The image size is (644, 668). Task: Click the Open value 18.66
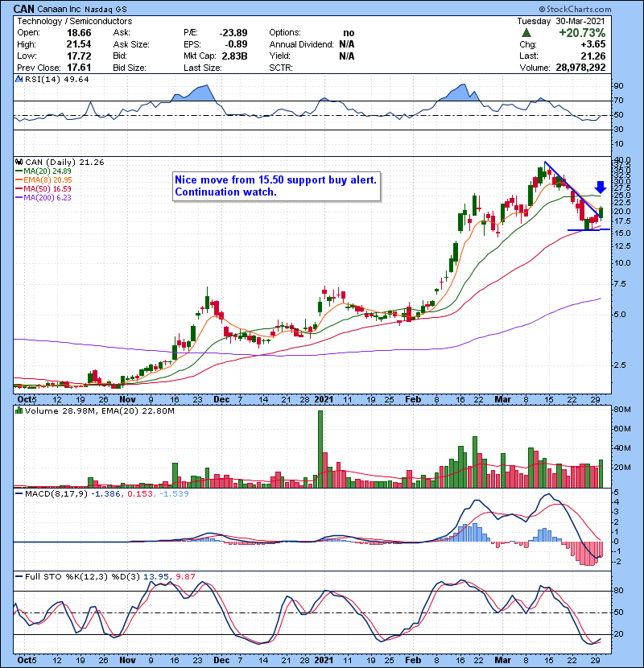79,33
